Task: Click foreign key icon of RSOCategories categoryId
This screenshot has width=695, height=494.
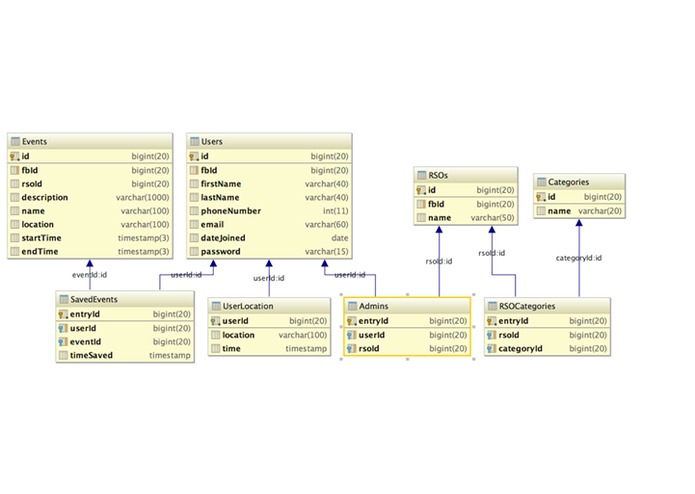Action: point(492,348)
